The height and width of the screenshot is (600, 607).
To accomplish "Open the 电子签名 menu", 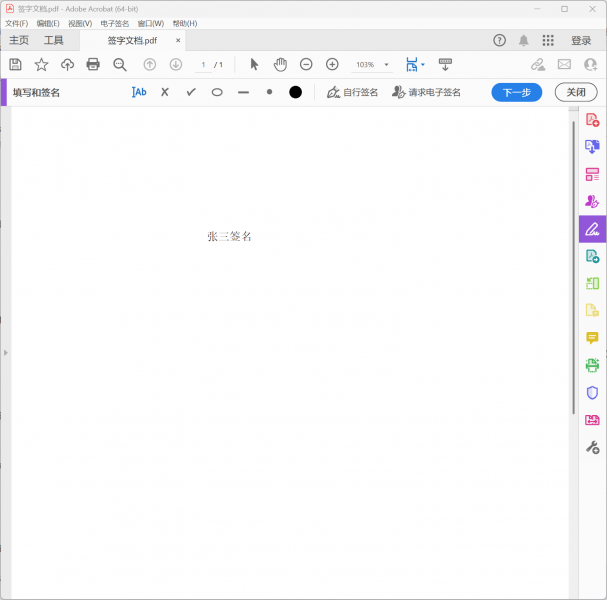I will (x=115, y=23).
